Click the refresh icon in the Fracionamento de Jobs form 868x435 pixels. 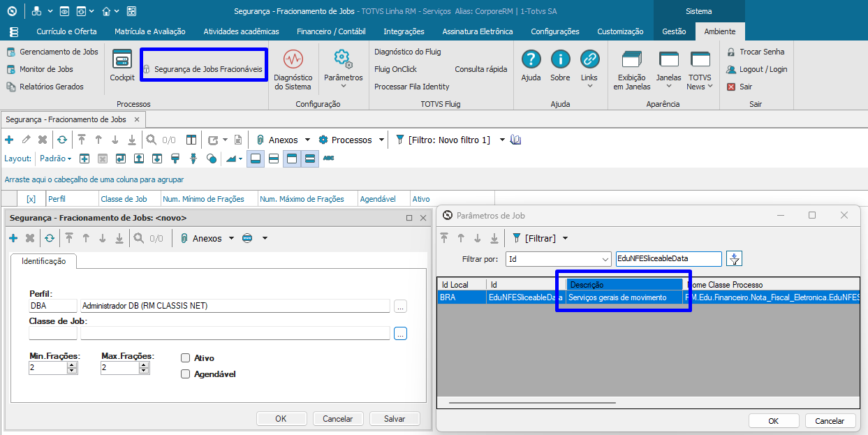coord(50,238)
